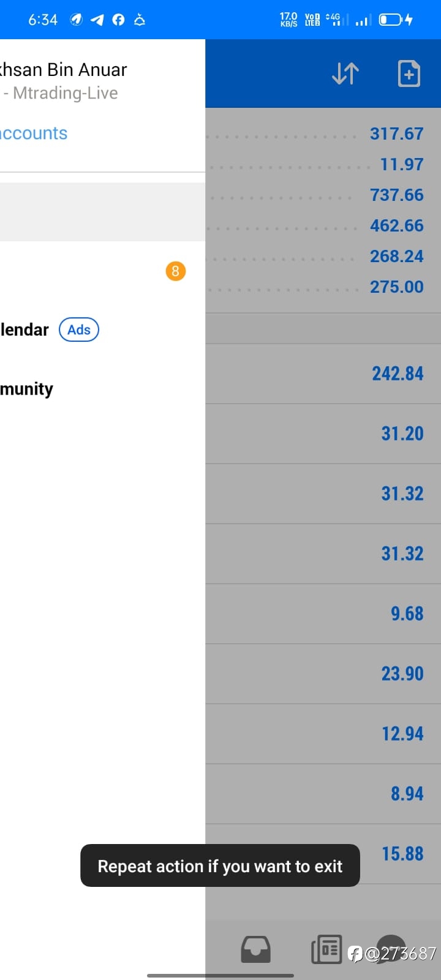Open the history tray icon in bottom bar

tap(255, 950)
